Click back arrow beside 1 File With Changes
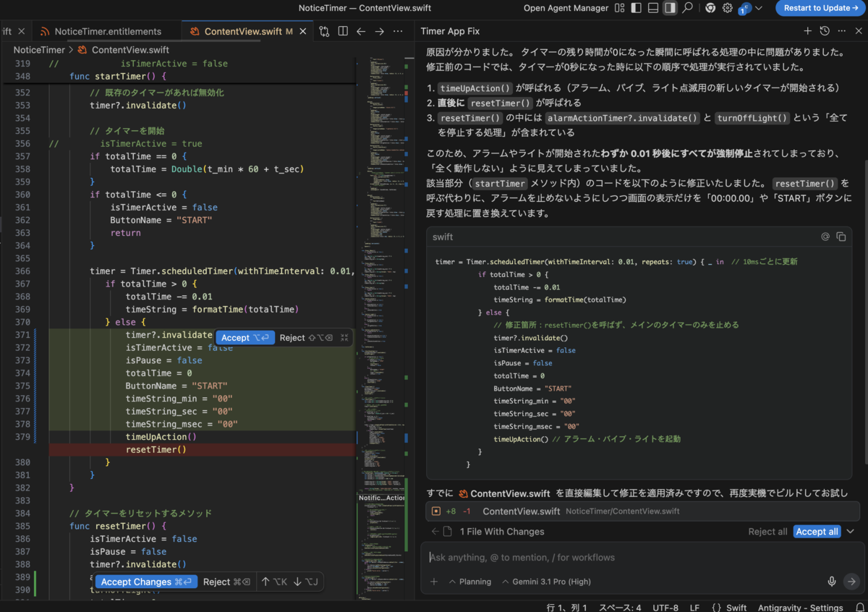This screenshot has width=868, height=612. pyautogui.click(x=435, y=532)
